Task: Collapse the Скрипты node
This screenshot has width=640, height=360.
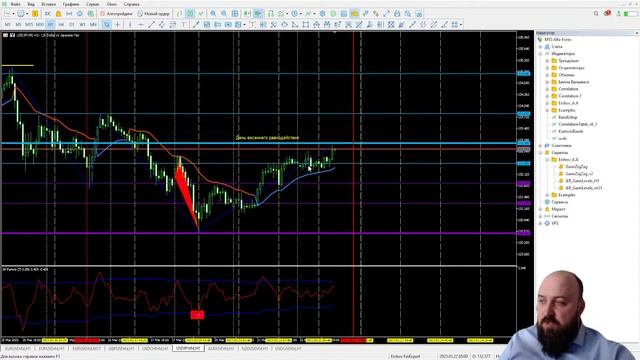Action: click(x=541, y=152)
